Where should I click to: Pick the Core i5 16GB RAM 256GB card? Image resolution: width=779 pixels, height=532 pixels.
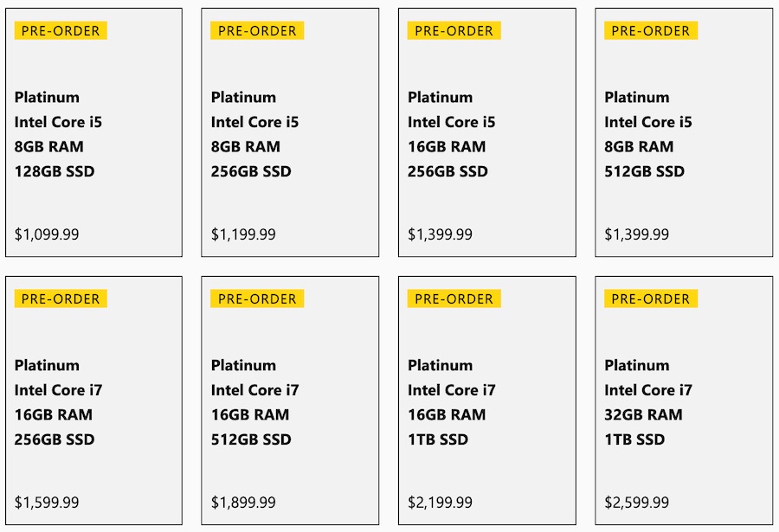pyautogui.click(x=486, y=134)
